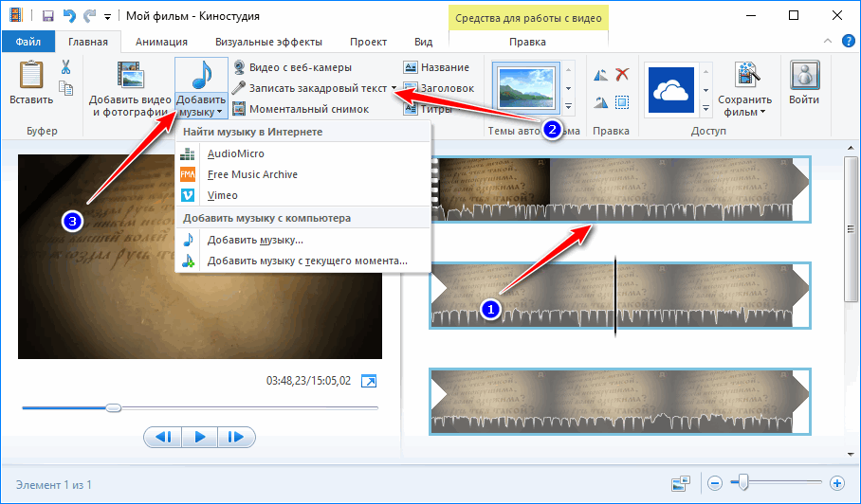Screen dimensions: 861x504
Task: Select the third row clip on the storyboard
Action: tap(620, 402)
